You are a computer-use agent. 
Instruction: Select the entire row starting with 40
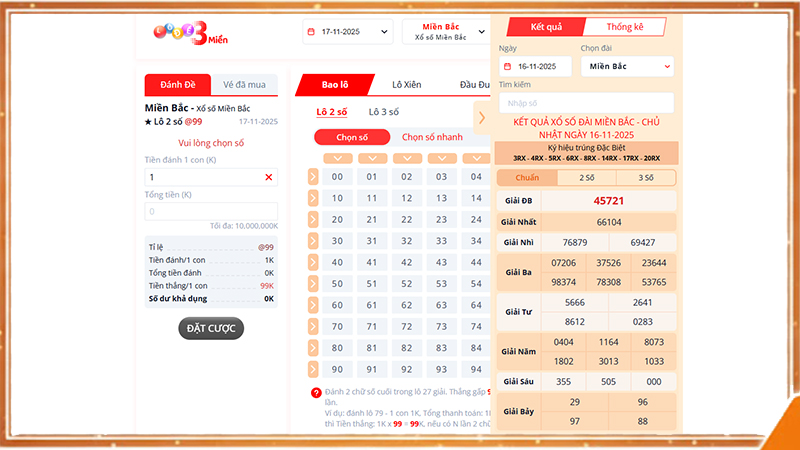(313, 262)
